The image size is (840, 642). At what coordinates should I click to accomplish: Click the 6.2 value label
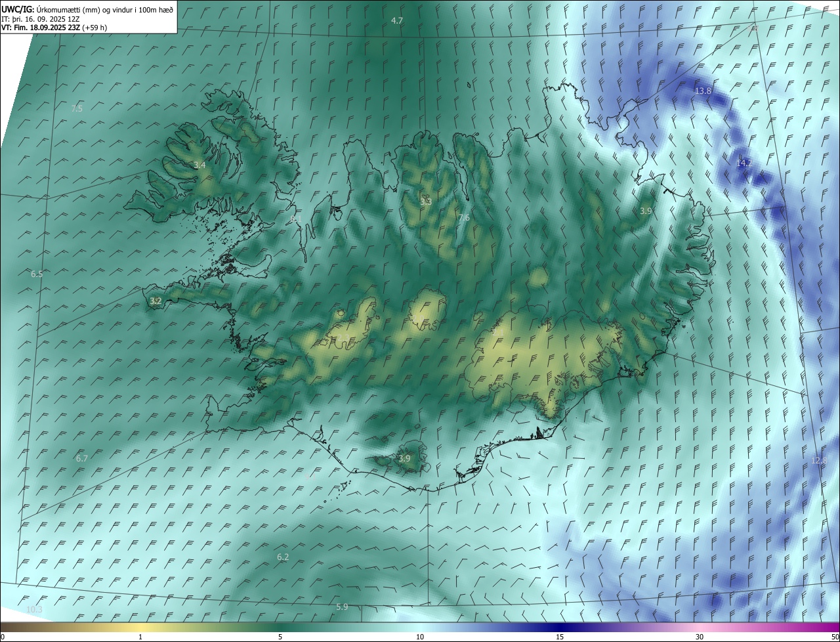[x=283, y=557]
